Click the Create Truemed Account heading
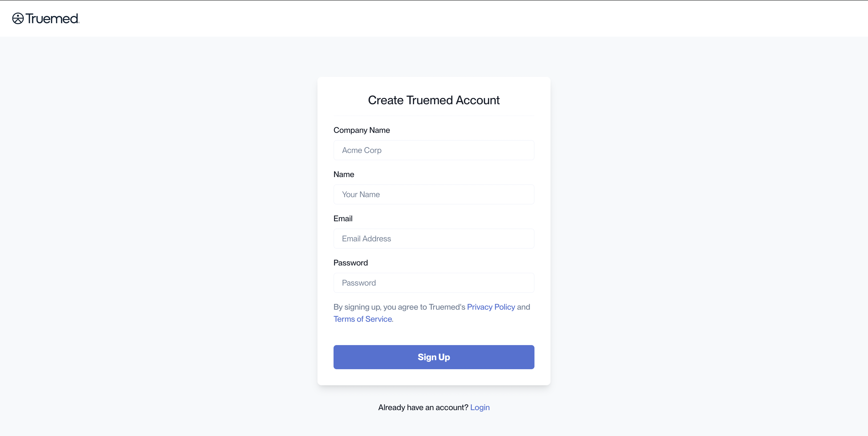Viewport: 868px width, 436px height. [434, 100]
